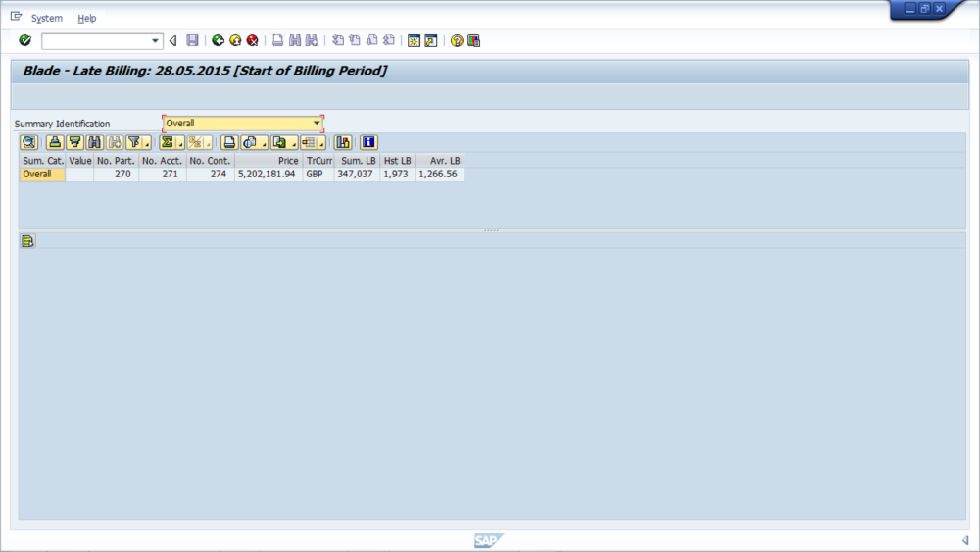This screenshot has width=980, height=552.
Task: Expand the Choose Layout options arrow
Action: 321,143
